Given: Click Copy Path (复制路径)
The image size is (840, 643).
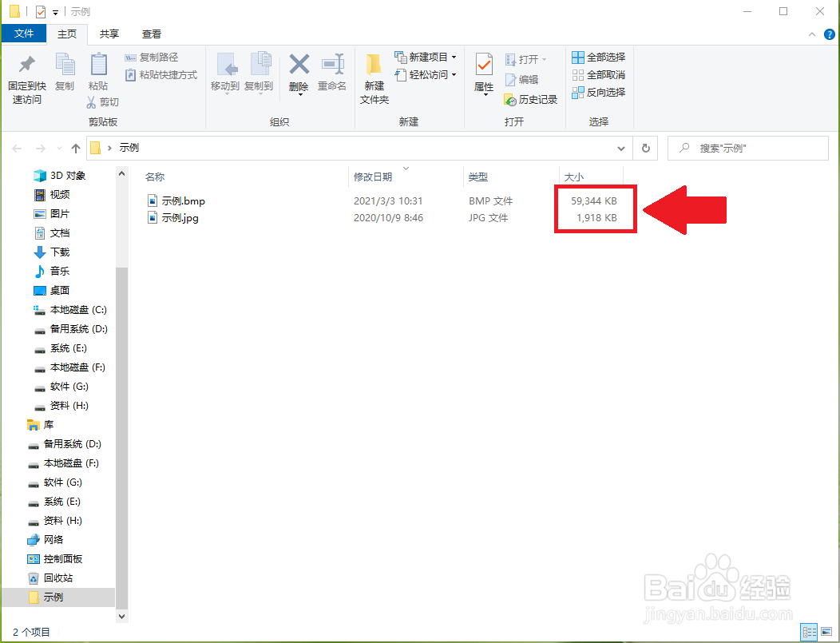Looking at the screenshot, I should pyautogui.click(x=151, y=58).
